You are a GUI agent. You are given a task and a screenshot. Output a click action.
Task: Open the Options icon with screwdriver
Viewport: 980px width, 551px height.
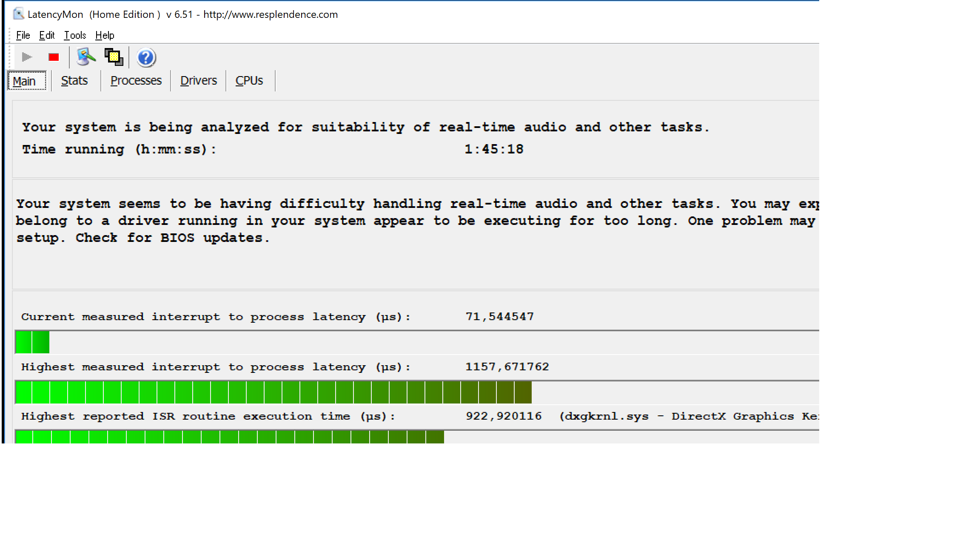click(x=85, y=57)
